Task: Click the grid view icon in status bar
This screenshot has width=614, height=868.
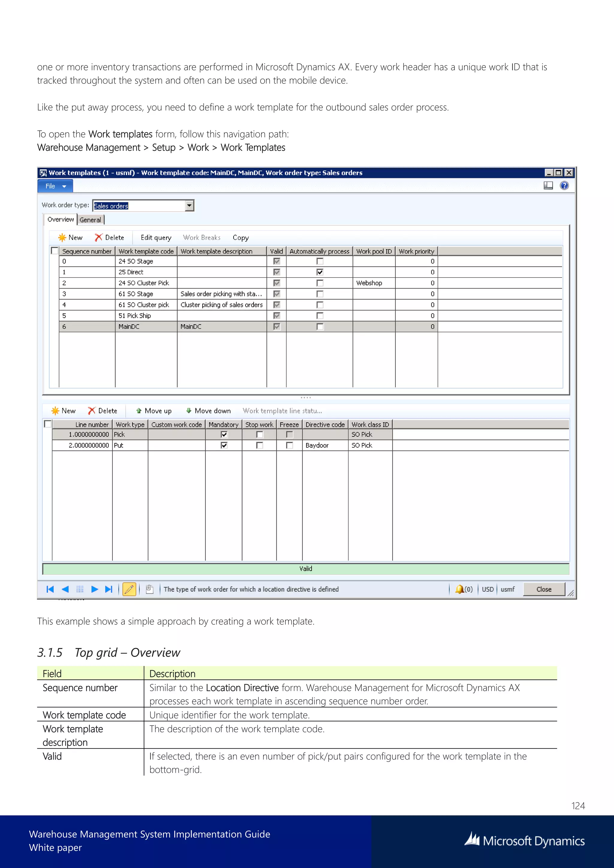Action: 80,589
